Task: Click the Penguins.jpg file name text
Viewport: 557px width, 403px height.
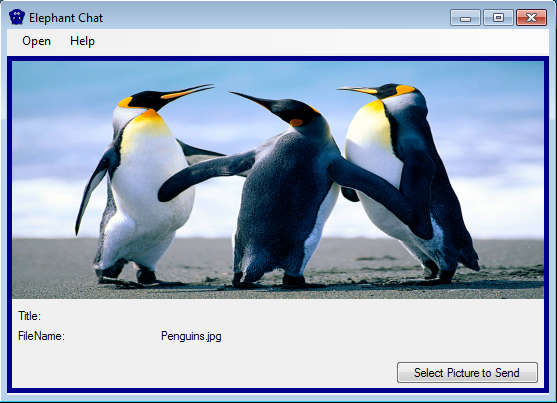Action: [191, 336]
